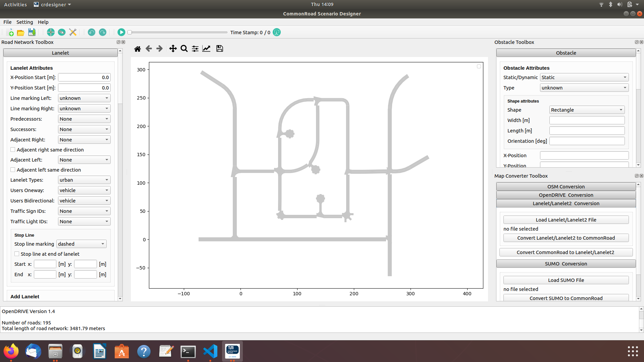Click the new scenario file icon
The width and height of the screenshot is (644, 362).
coord(10,33)
